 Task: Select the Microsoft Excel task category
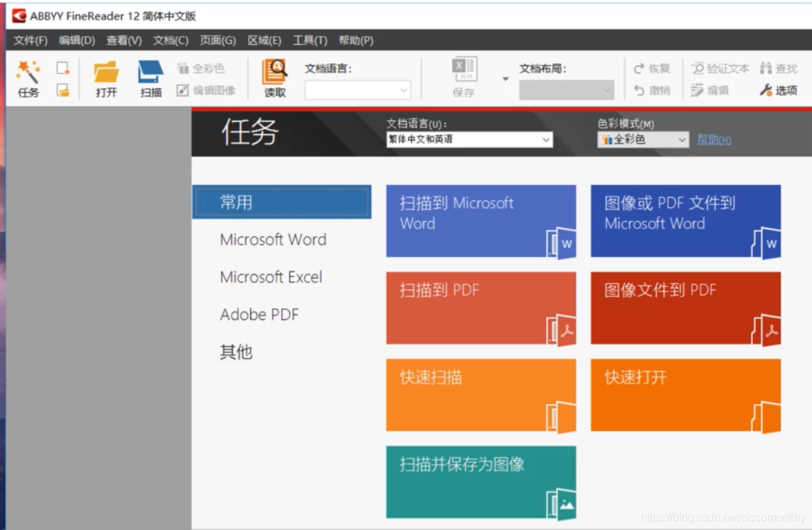(271, 277)
